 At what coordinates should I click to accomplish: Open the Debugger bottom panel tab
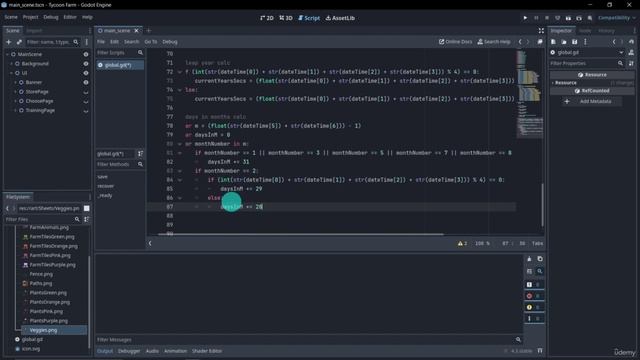(129, 351)
